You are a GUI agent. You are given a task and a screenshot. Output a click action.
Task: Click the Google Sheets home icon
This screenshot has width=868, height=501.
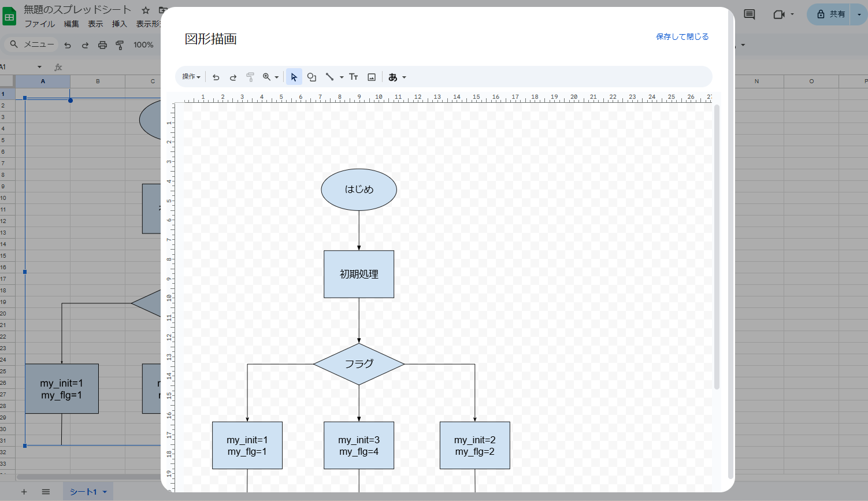point(10,17)
